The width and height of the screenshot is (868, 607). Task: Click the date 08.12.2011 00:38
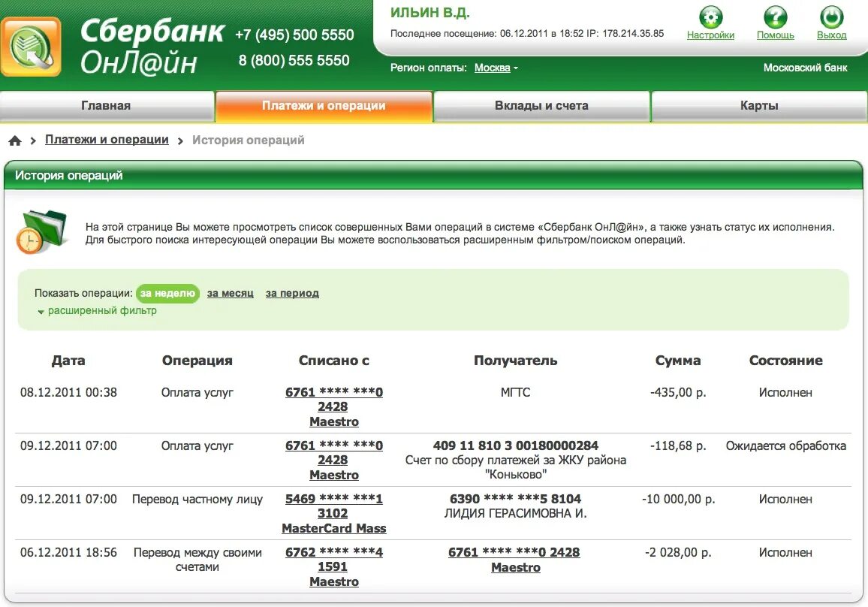click(x=68, y=392)
